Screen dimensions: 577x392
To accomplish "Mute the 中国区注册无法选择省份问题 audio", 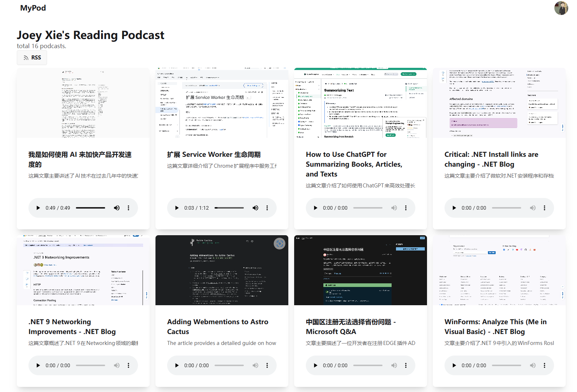I will coord(394,365).
